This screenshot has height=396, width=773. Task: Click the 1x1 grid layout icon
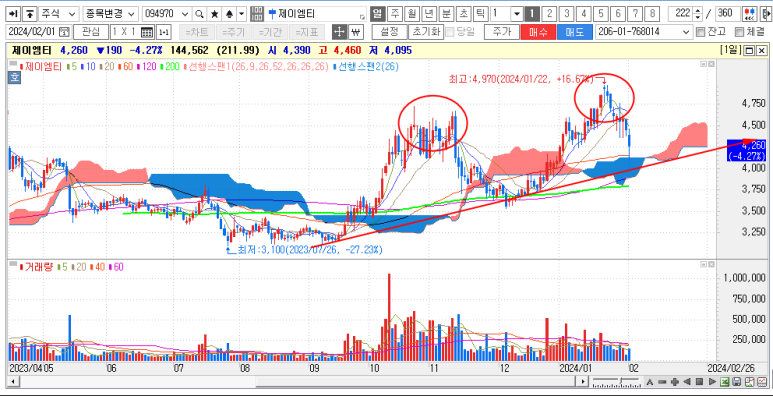pos(147,33)
